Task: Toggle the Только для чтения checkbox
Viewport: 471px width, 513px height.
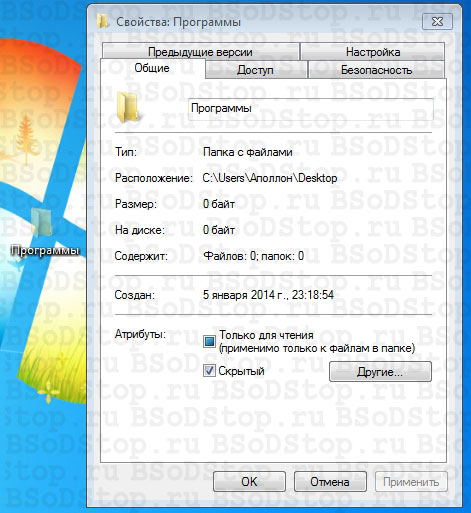Action: click(209, 341)
